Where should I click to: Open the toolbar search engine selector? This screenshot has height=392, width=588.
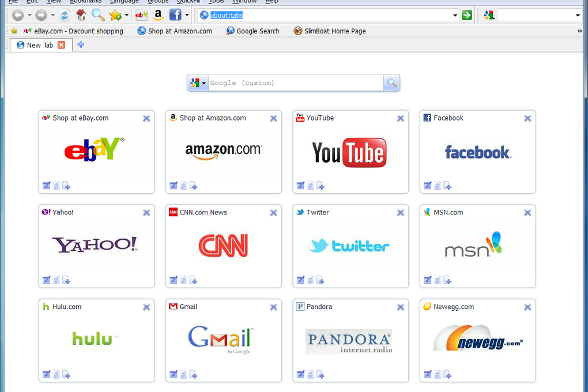click(489, 16)
